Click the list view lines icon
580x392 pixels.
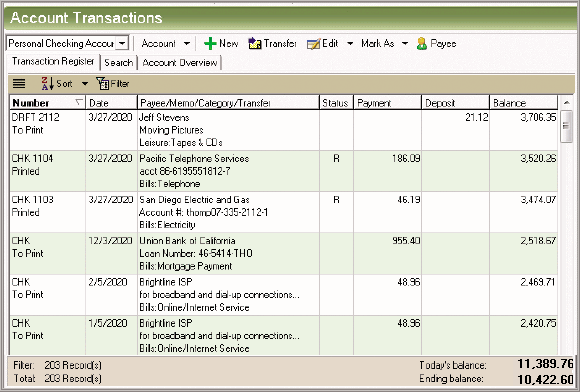[19, 84]
